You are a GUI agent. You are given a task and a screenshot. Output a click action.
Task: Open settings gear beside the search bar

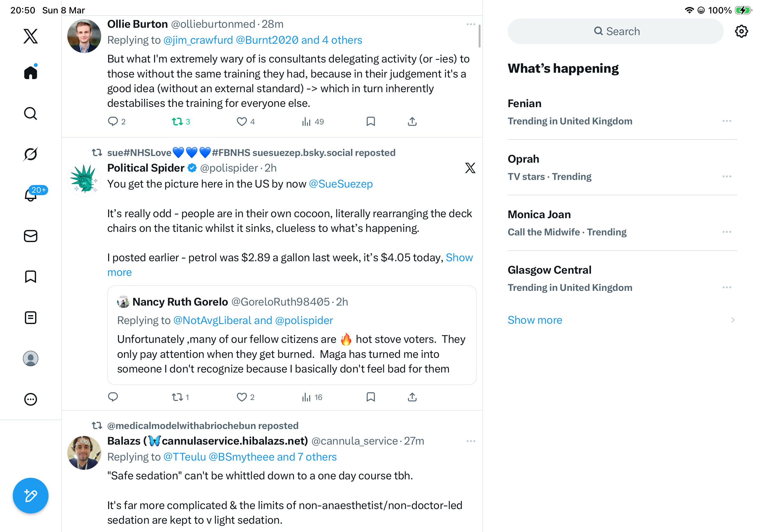pyautogui.click(x=741, y=32)
